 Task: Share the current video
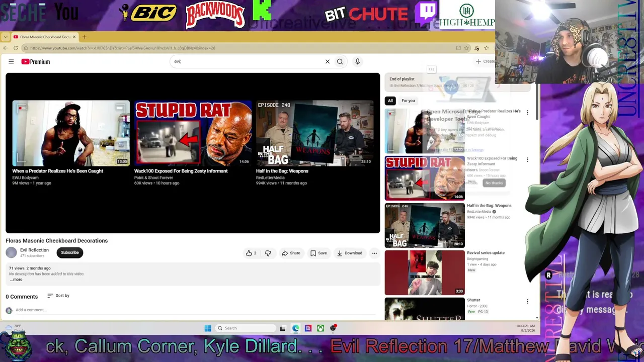click(x=291, y=253)
